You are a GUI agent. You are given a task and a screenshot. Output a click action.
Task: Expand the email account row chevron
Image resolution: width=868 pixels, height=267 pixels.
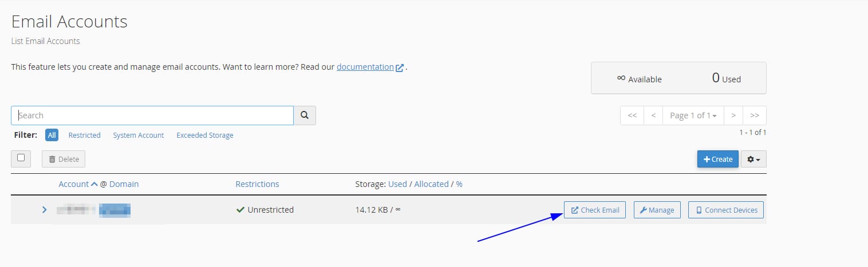click(44, 210)
